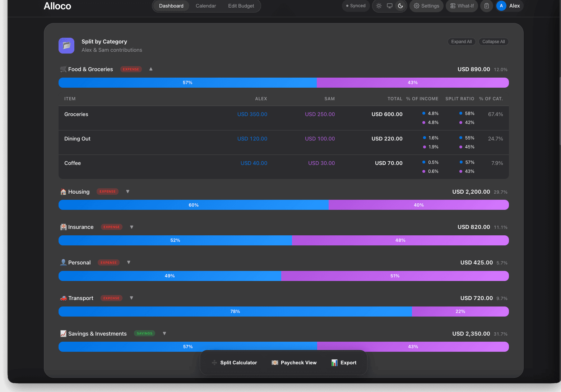Open the clipboard icon button
Screen dimensions: 561x392
(487, 6)
